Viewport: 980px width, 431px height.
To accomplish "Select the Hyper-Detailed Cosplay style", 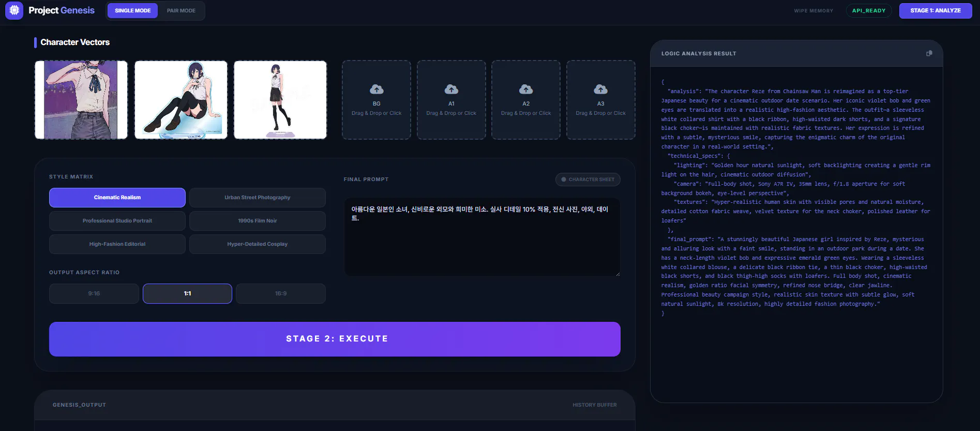I will [258, 244].
